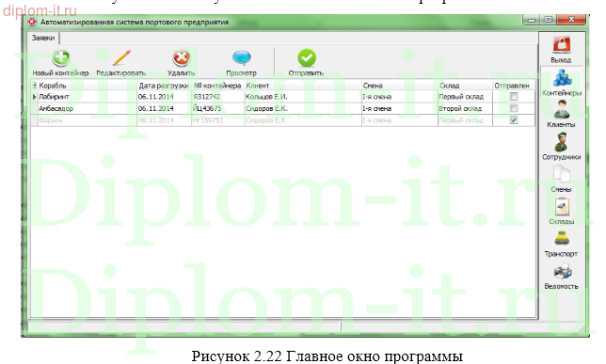606x364 pixels.
Task: Sort by № контейнера column header
Action: click(217, 86)
